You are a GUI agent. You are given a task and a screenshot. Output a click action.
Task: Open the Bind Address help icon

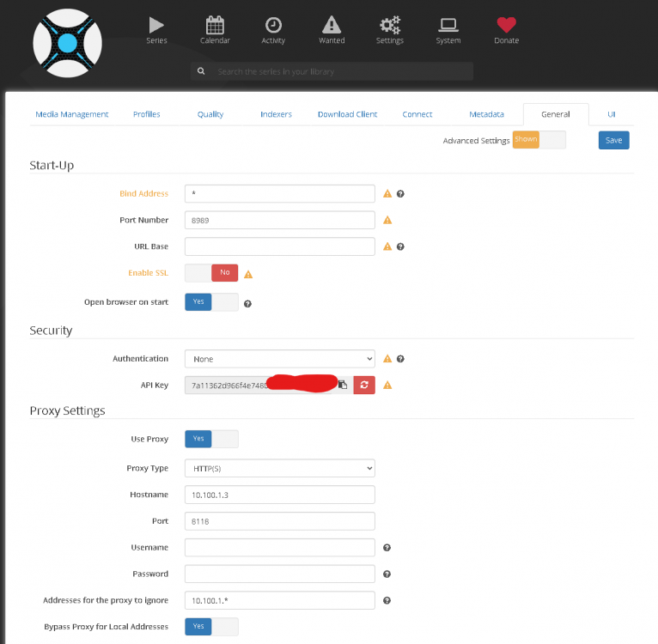coord(400,194)
